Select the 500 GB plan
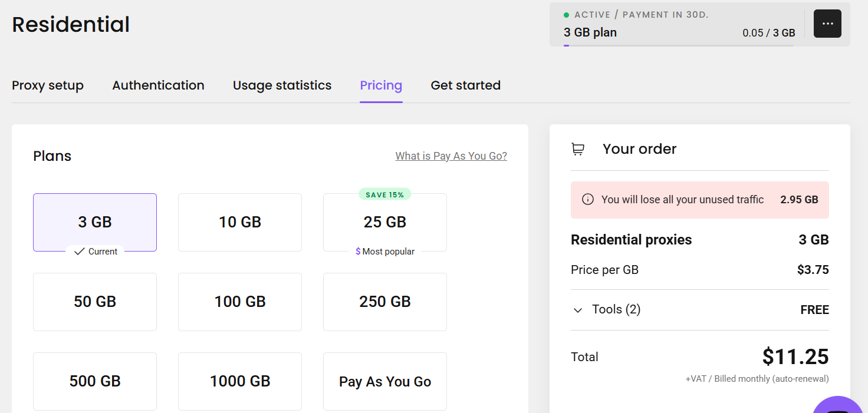Screen dimensions: 868x413 tap(95, 381)
